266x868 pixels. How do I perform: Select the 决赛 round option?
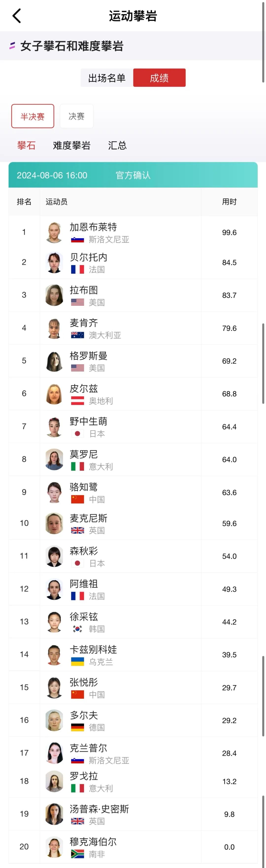coord(76,116)
